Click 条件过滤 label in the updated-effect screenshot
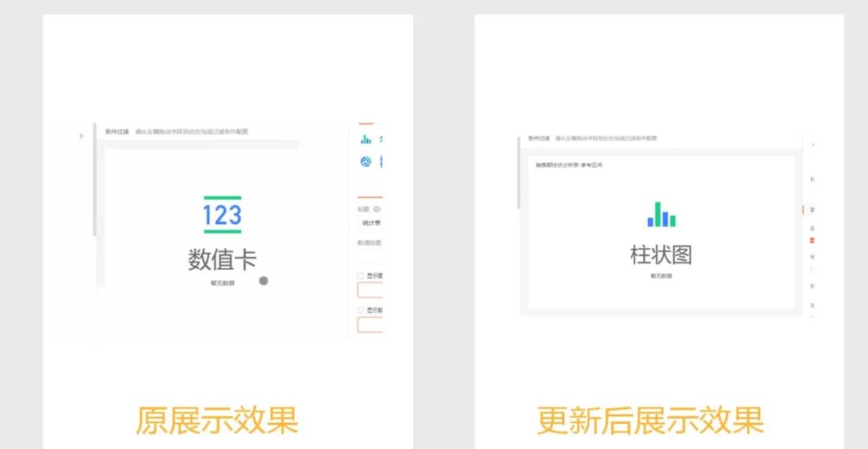Image resolution: width=868 pixels, height=449 pixels. click(538, 138)
